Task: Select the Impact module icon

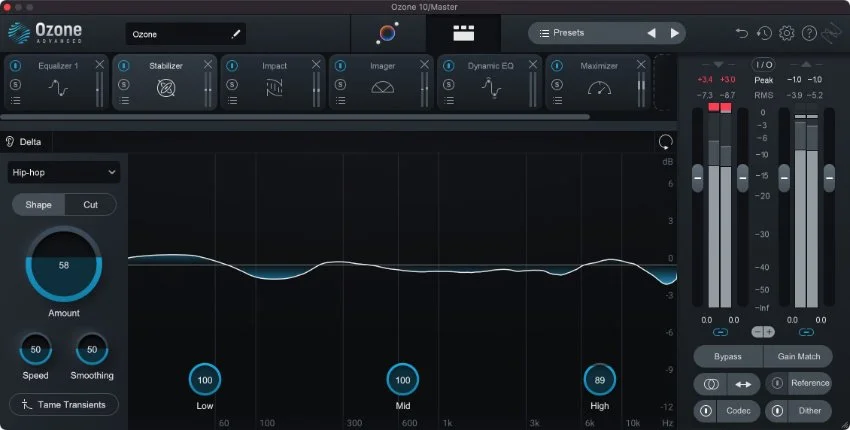Action: pyautogui.click(x=274, y=87)
